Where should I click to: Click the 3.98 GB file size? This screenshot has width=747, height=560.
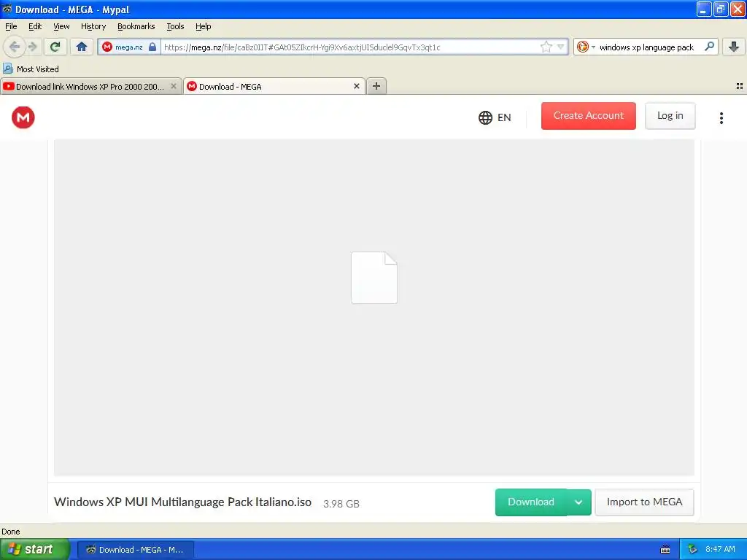(341, 504)
